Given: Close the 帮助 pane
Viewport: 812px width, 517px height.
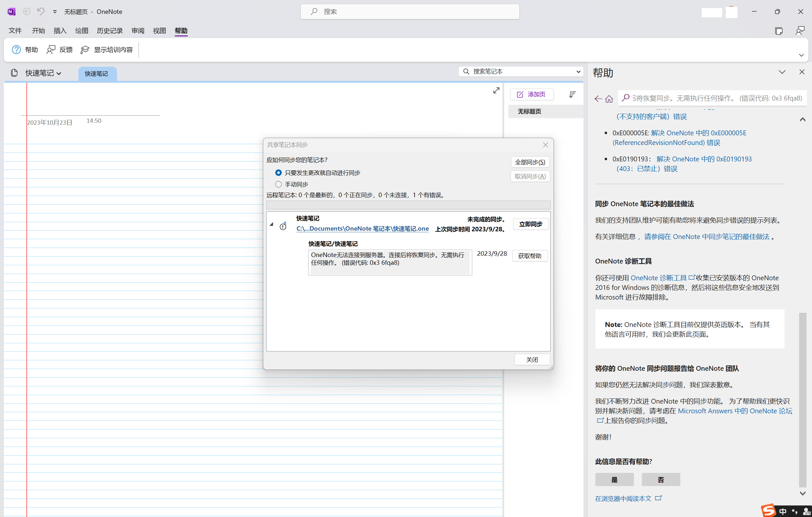Looking at the screenshot, I should coord(802,72).
